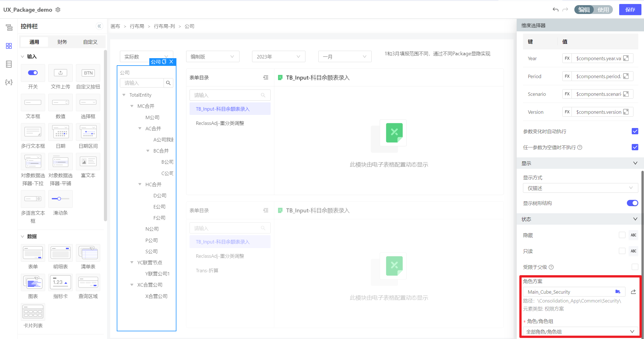The image size is (644, 339).
Task: Switch to the 自定义 tab
Action: pos(90,42)
